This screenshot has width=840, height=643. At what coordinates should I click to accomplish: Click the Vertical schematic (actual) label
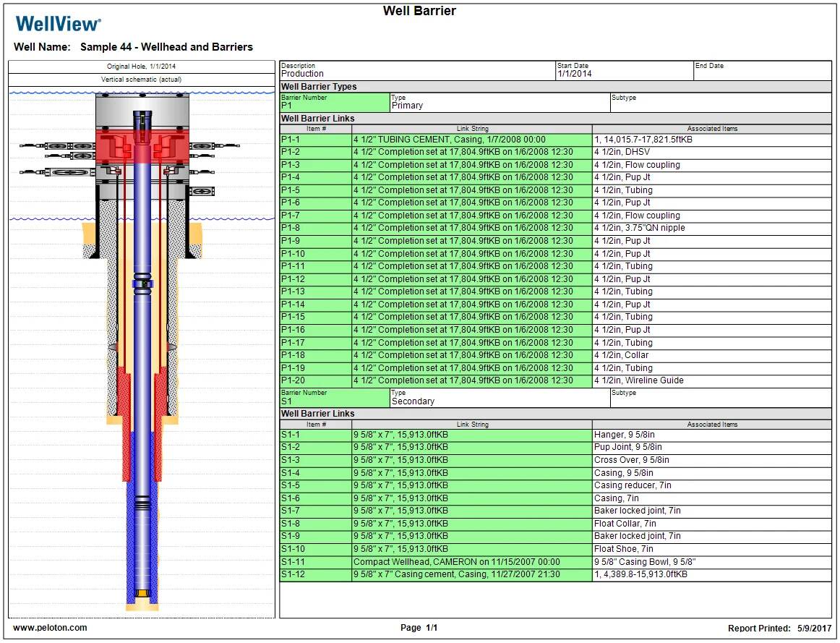(x=142, y=78)
